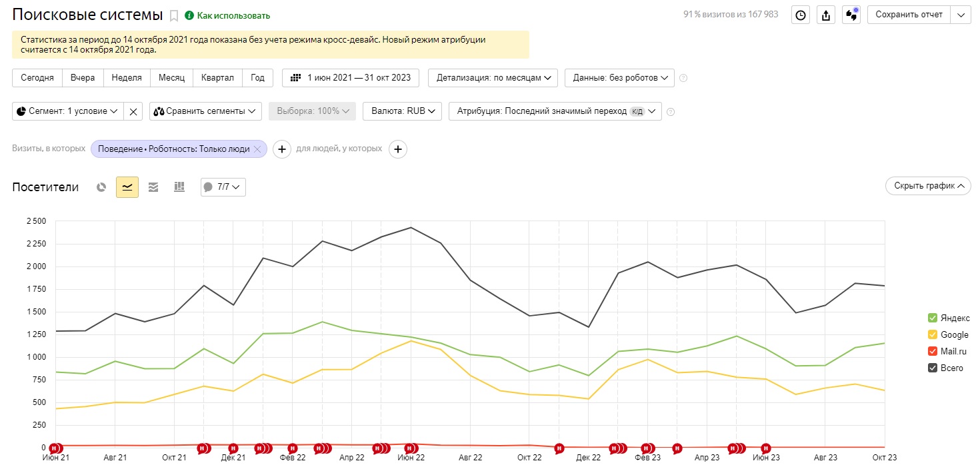Toggle Яндекс series checkbox in legend
Screen dimensions: 980x471
pos(933,318)
